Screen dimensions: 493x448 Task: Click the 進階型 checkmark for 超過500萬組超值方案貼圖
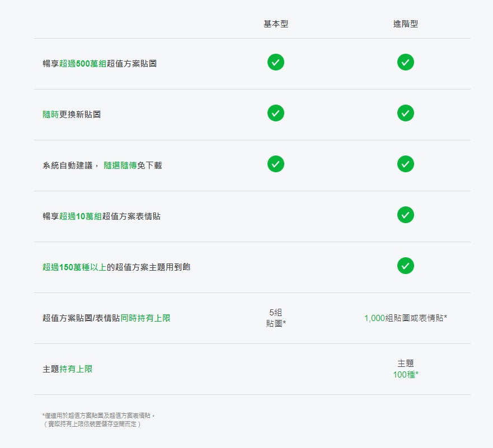[406, 62]
